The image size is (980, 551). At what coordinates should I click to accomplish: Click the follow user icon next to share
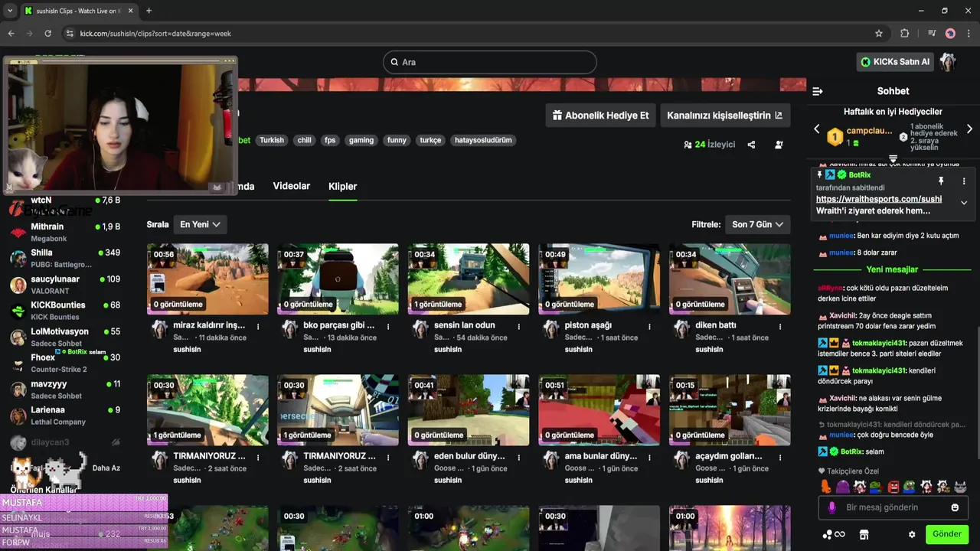click(779, 145)
